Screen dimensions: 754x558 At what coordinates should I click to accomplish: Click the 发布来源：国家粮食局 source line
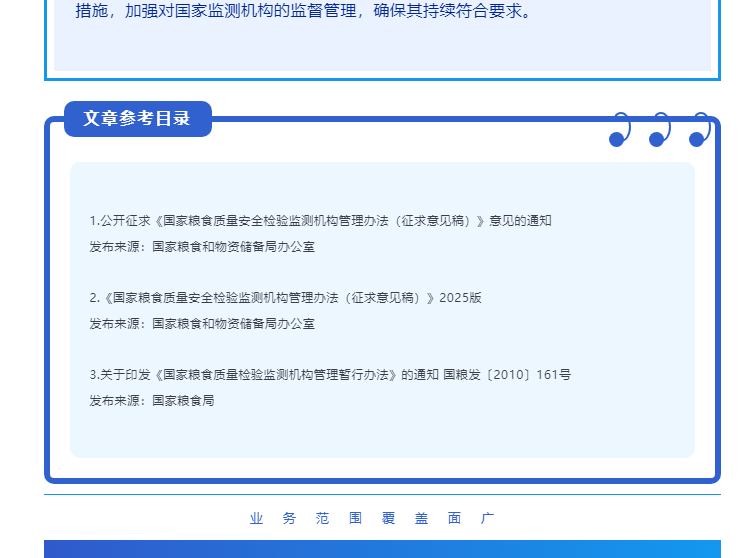pos(152,400)
